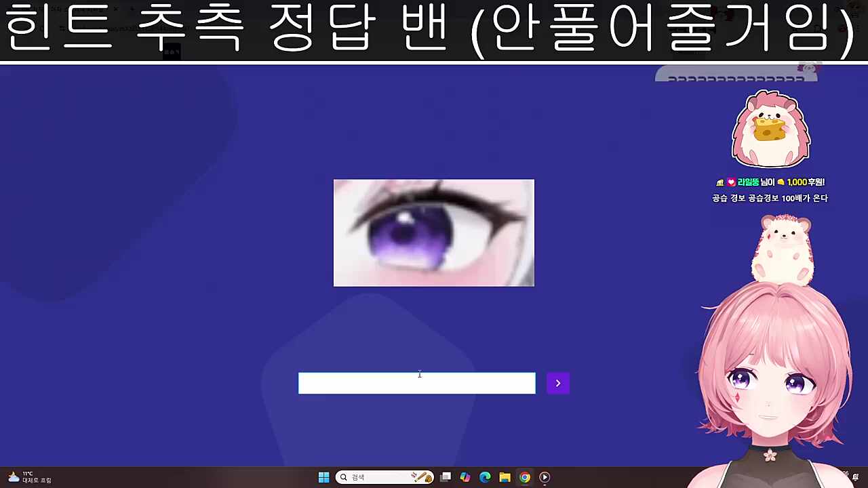Launch Copilot from the taskbar
This screenshot has height=488, width=868.
tap(465, 477)
